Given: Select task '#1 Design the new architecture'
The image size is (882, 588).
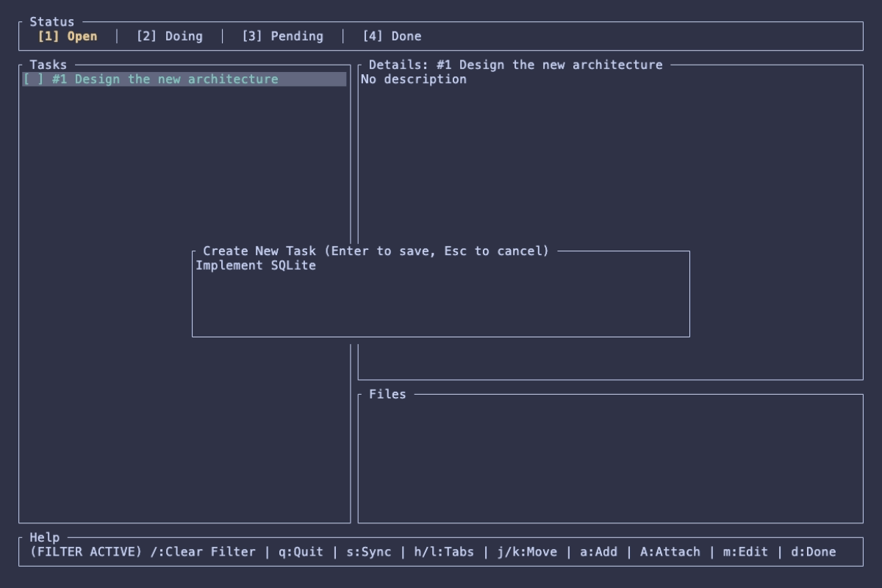Looking at the screenshot, I should tap(184, 79).
